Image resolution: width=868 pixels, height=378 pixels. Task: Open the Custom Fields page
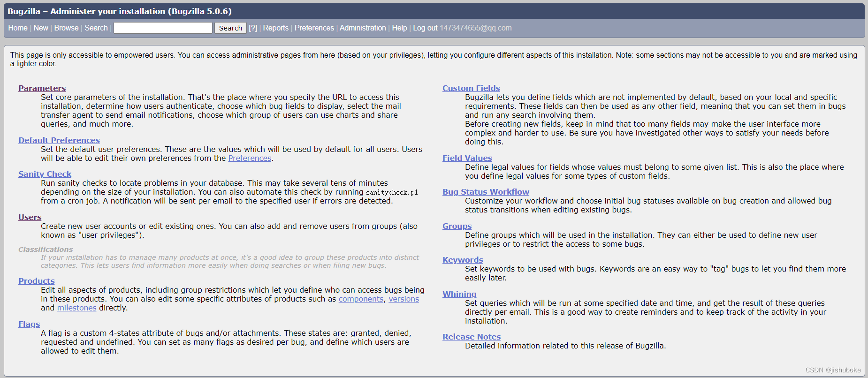point(471,88)
